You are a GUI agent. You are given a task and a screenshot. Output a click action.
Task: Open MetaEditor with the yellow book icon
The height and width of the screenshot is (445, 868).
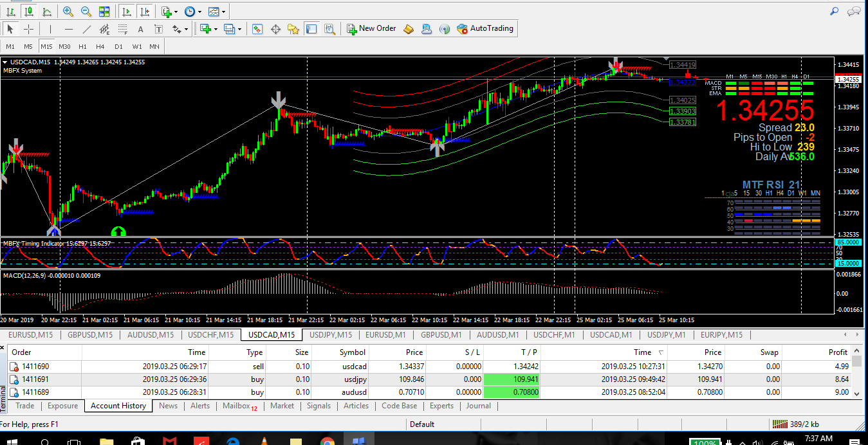(409, 29)
